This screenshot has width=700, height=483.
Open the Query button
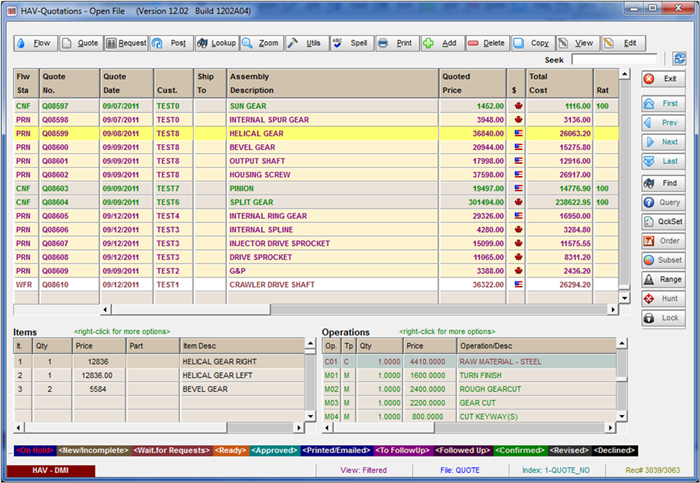click(663, 202)
